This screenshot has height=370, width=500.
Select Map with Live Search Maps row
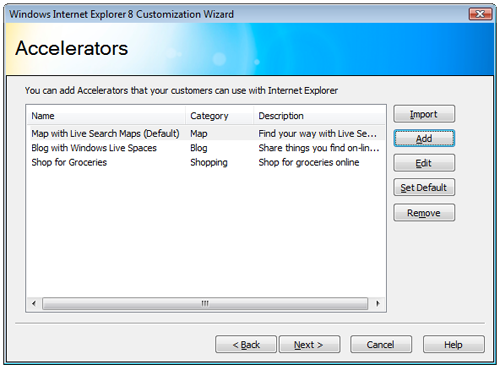(206, 133)
